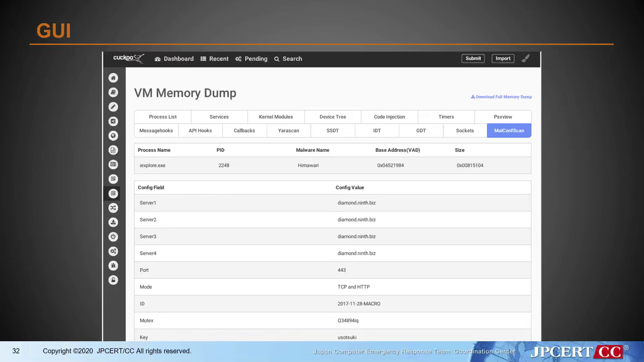Click the Submit button
The image size is (644, 362).
(473, 58)
